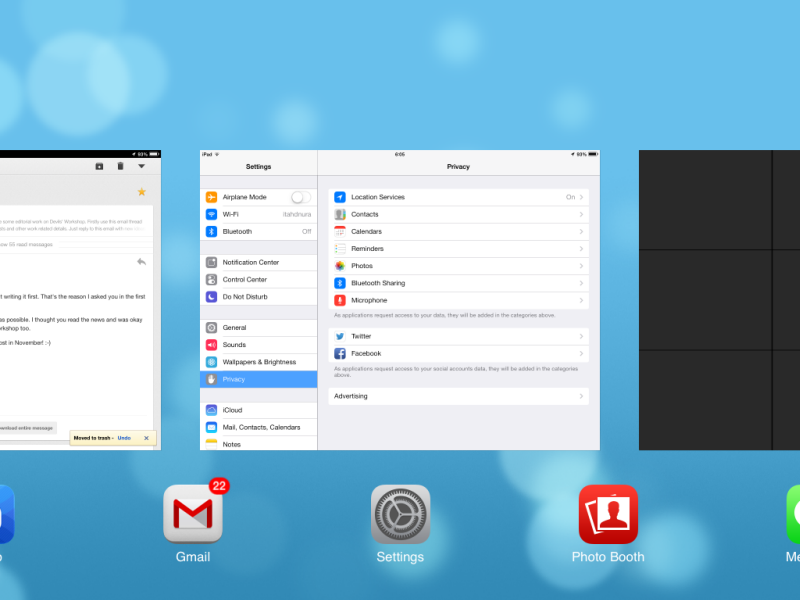Dismiss the Moved to trash notice

[x=146, y=438]
